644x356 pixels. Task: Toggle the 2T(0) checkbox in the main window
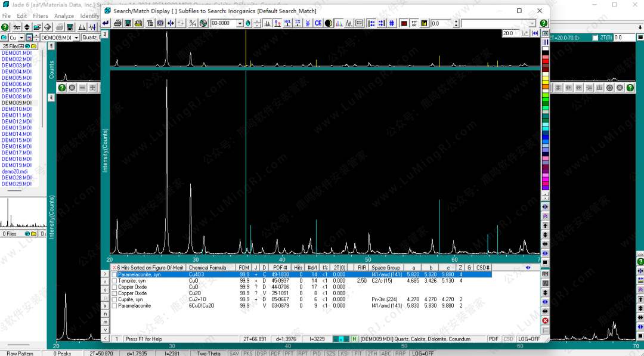(595, 38)
